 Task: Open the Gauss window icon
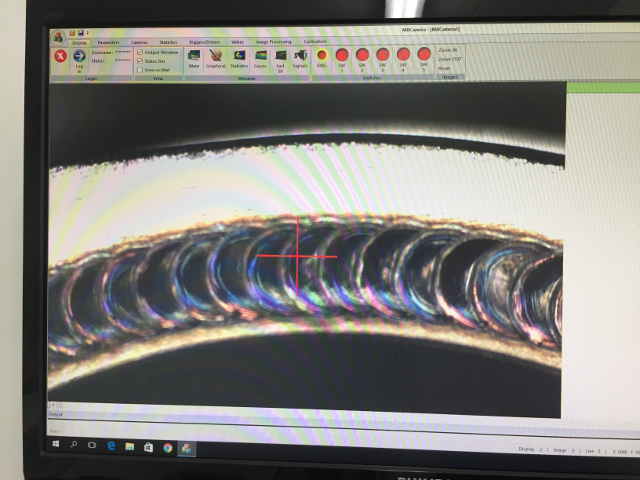(260, 57)
